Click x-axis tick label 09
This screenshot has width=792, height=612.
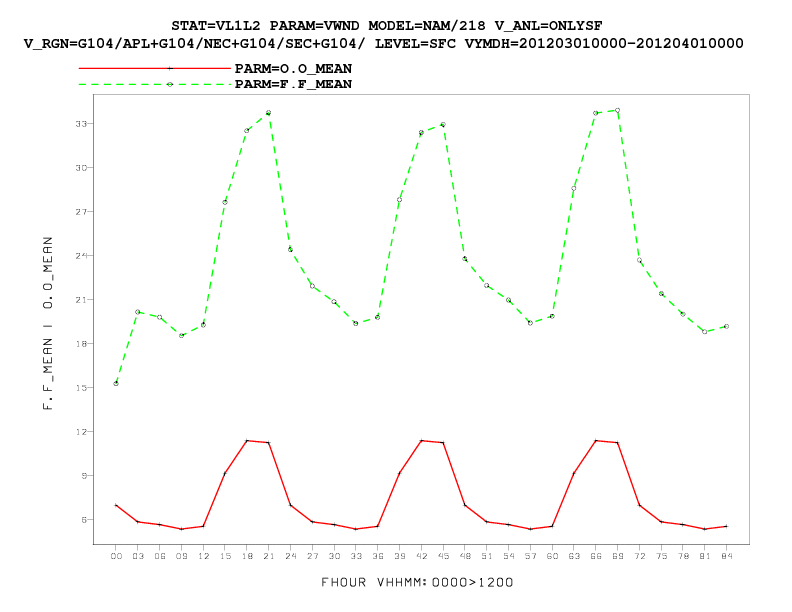[181, 556]
